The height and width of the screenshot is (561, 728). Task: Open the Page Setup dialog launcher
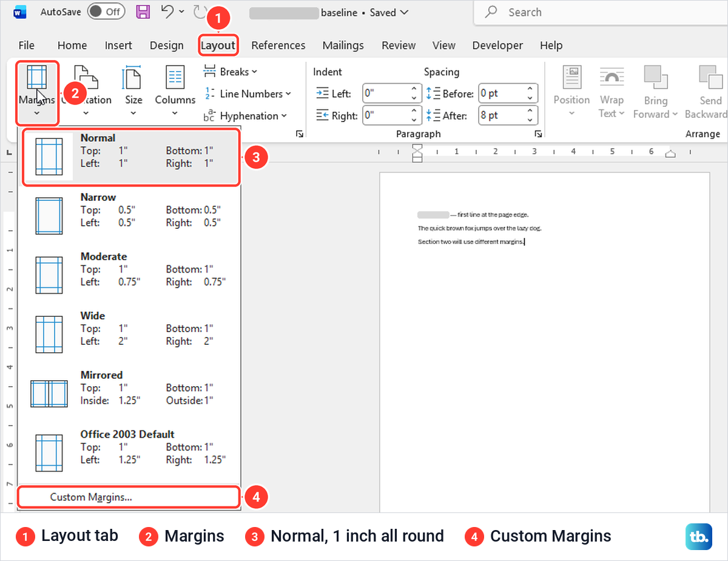coord(299,134)
